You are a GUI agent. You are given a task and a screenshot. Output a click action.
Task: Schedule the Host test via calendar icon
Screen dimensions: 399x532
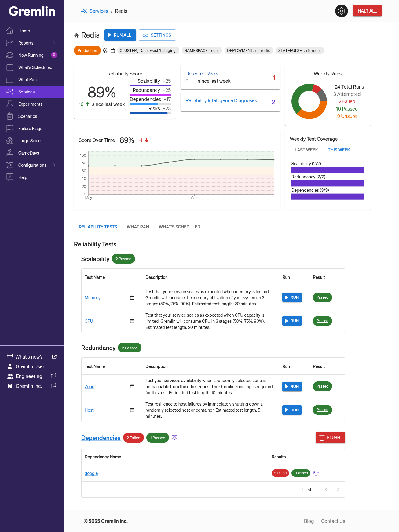(x=132, y=410)
